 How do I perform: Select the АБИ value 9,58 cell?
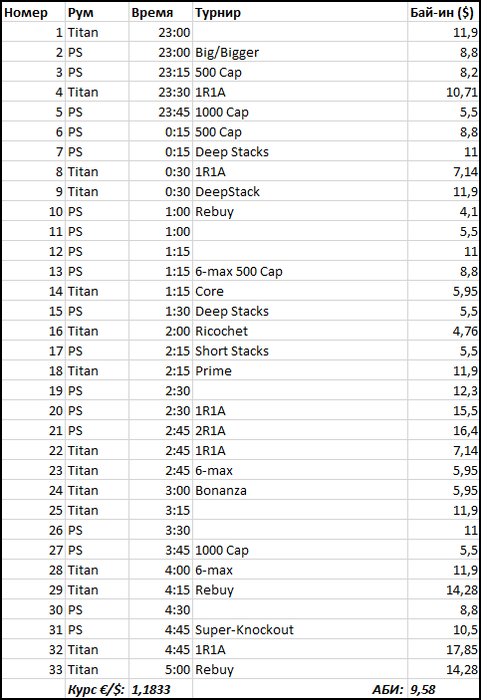pyautogui.click(x=443, y=689)
